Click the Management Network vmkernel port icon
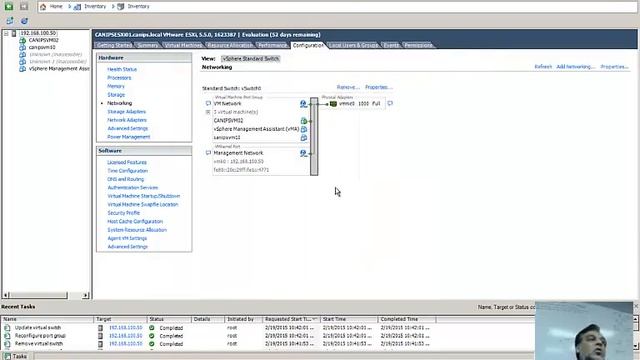The image size is (640, 360). (x=303, y=153)
